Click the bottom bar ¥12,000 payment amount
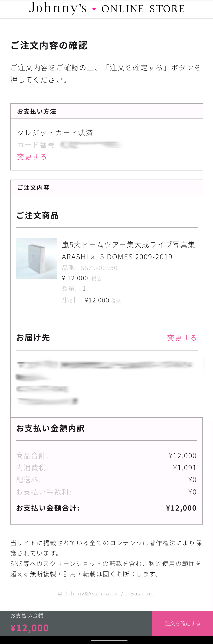213x644 pixels. pyautogui.click(x=29, y=628)
